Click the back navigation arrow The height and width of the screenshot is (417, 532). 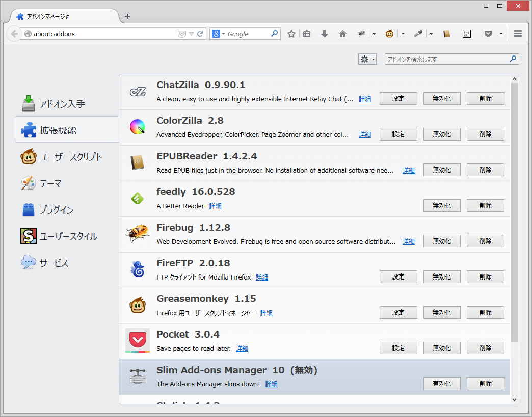point(14,34)
